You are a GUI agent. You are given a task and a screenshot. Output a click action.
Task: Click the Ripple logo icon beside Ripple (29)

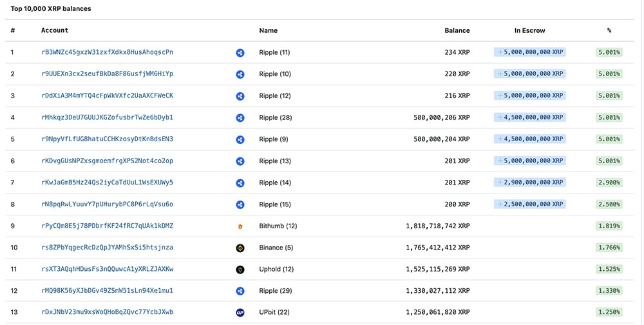[240, 291]
